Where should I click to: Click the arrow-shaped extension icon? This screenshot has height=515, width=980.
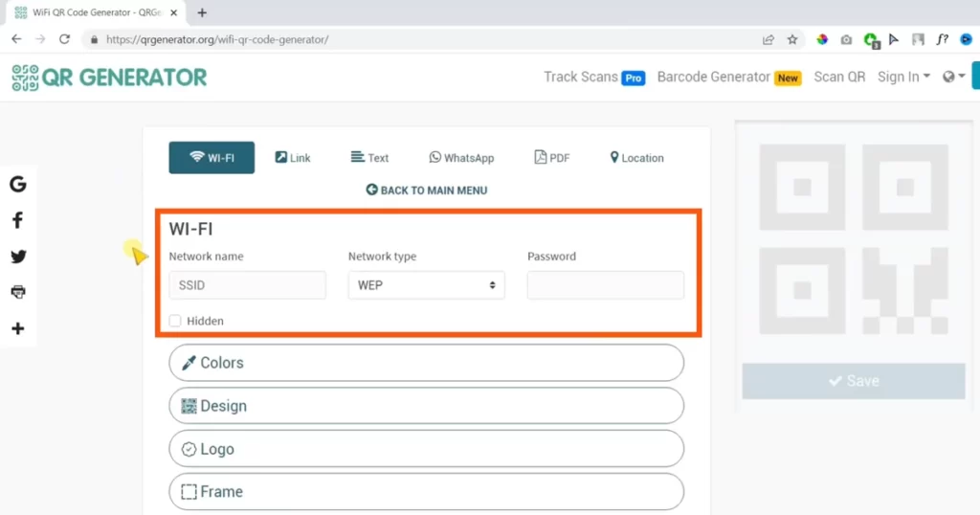click(x=895, y=39)
